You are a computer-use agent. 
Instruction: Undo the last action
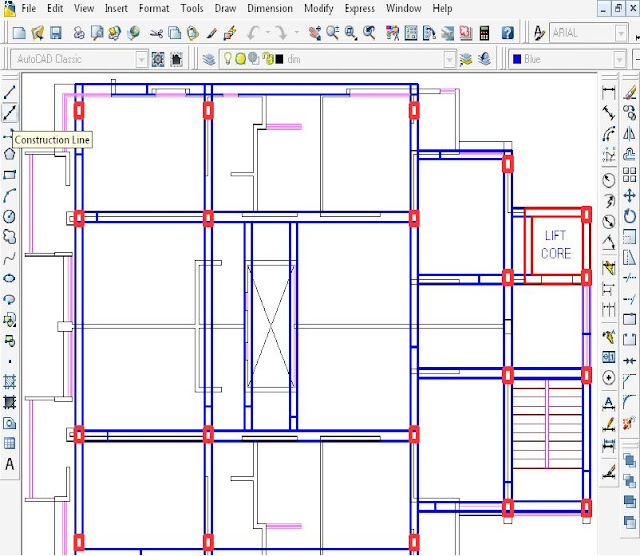(253, 33)
